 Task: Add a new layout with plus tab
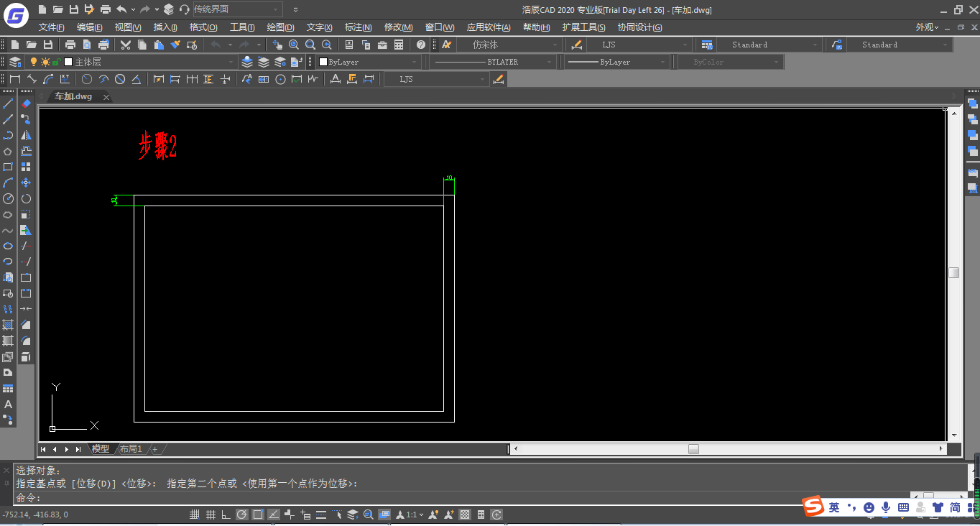point(154,449)
